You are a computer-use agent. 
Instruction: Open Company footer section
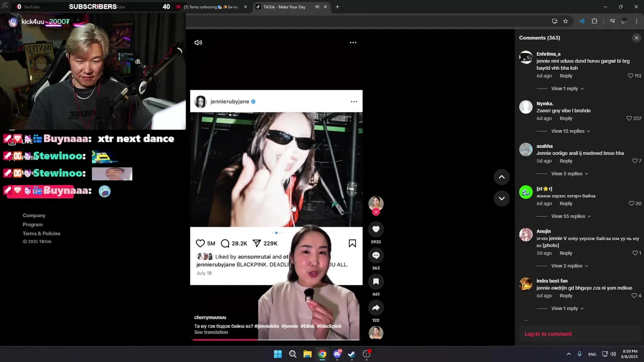[34, 216]
